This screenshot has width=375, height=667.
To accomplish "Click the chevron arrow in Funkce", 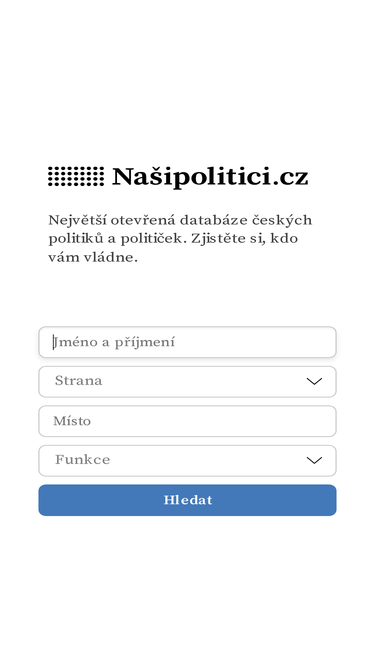I will [x=314, y=461].
